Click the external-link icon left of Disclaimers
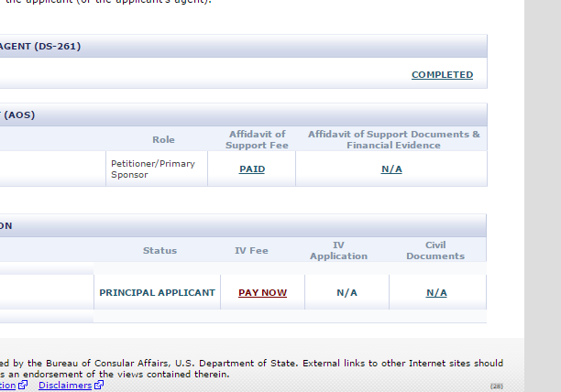561x392 pixels. coord(23,385)
